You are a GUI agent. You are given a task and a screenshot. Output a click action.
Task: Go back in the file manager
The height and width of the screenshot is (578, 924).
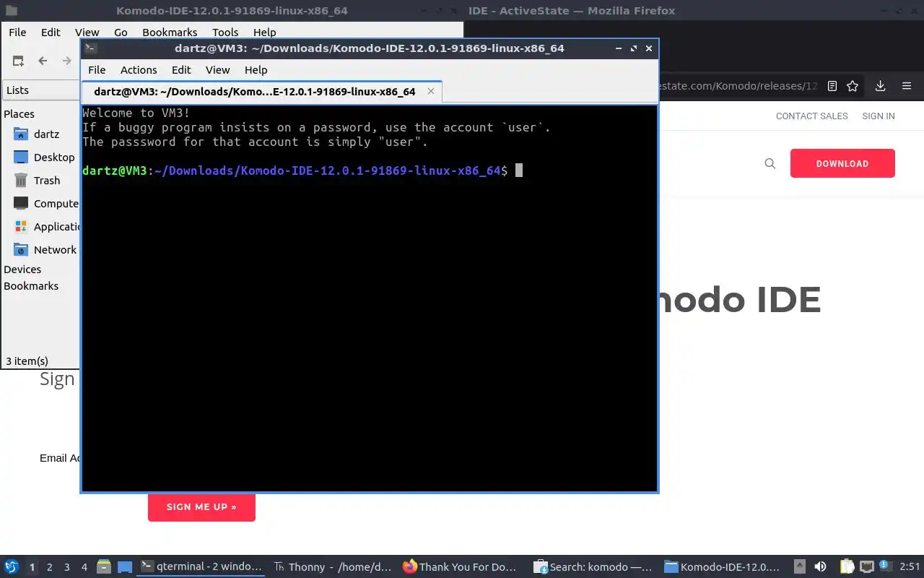point(43,61)
